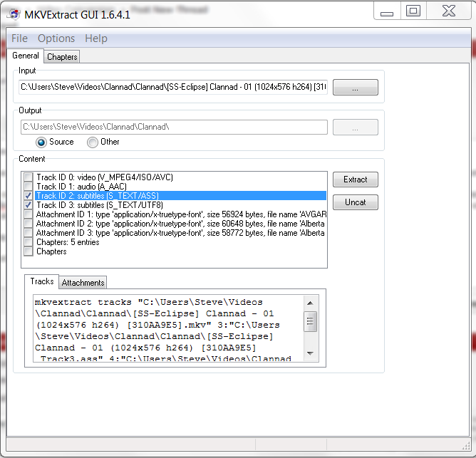Select 'Track ID 1: audio (A_AAC)' row text

pos(81,187)
